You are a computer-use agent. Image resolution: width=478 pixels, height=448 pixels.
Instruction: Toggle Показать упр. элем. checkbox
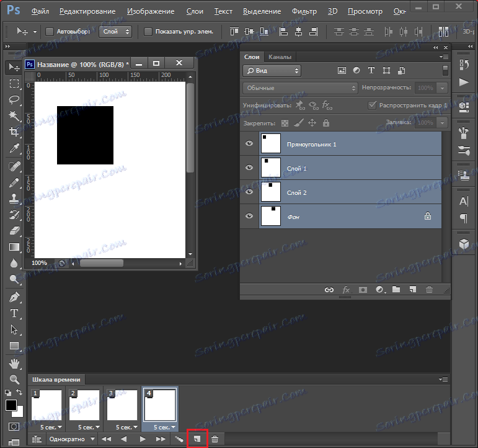(x=148, y=31)
